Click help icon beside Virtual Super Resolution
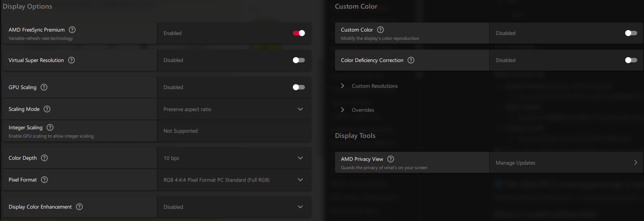 (x=71, y=60)
